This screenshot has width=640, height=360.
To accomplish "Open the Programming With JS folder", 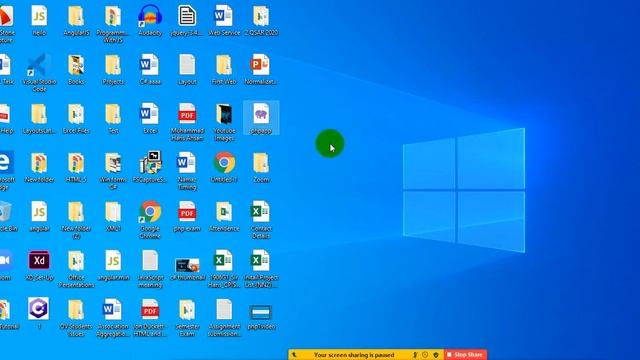I will (113, 24).
